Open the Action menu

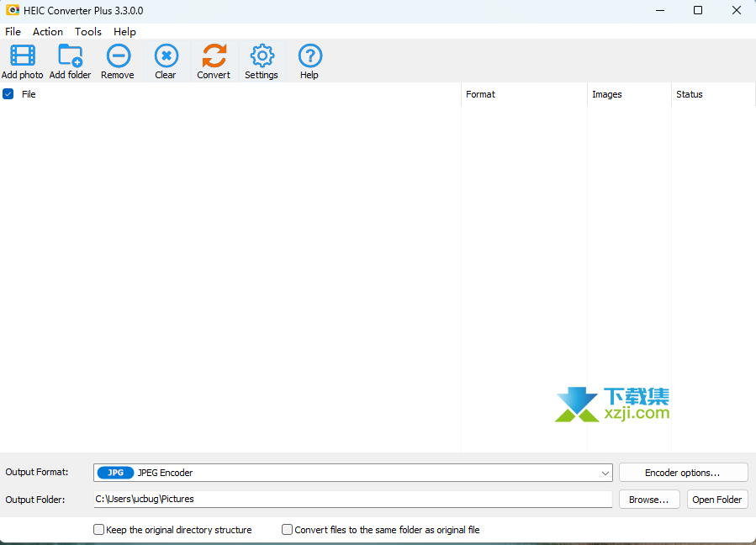[48, 32]
